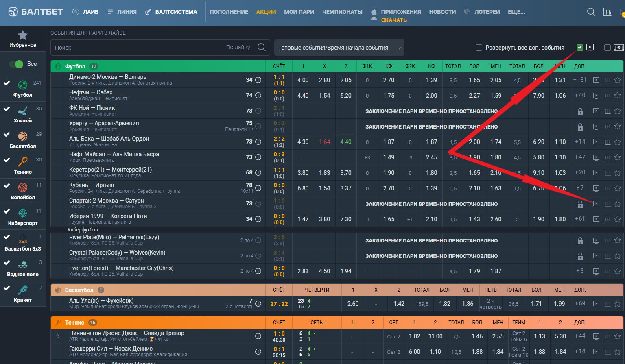Expand +61 additional markets for Иберия 1999

(x=580, y=219)
